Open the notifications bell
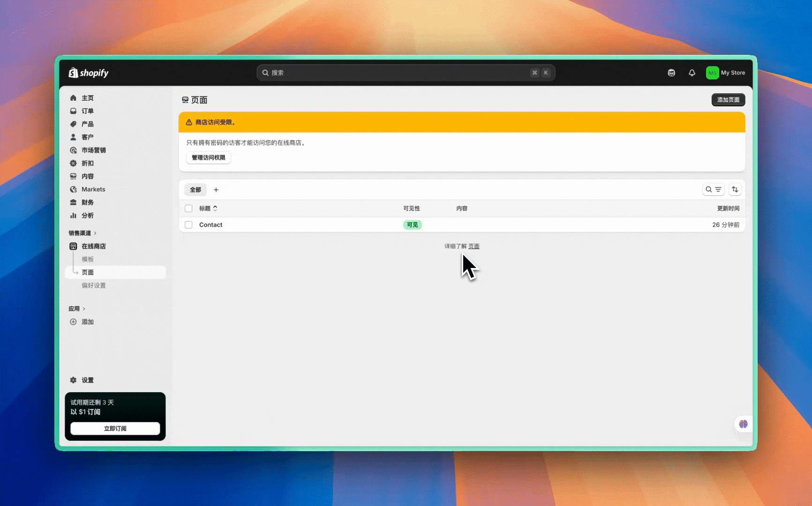Screen dimensions: 812x506 692,73
